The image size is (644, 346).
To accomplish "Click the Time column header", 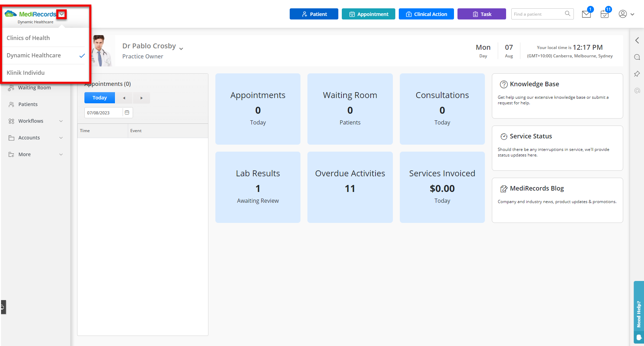I will 102,131.
